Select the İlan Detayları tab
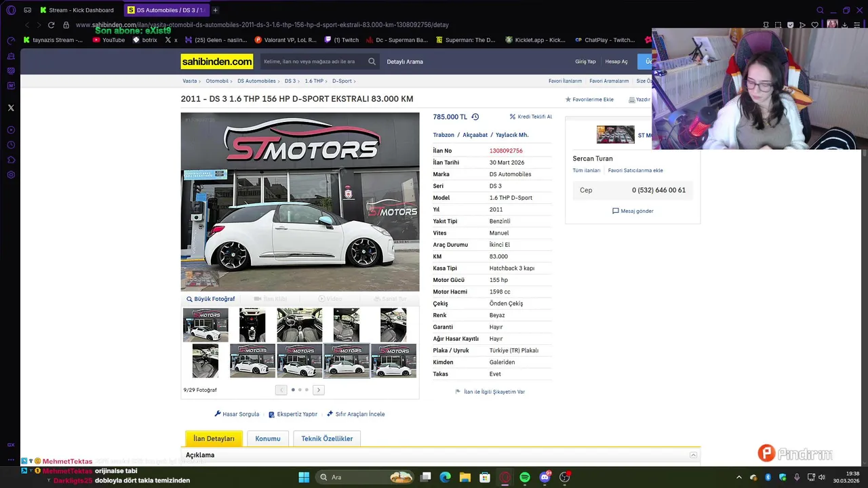The height and width of the screenshot is (488, 868). pyautogui.click(x=214, y=439)
